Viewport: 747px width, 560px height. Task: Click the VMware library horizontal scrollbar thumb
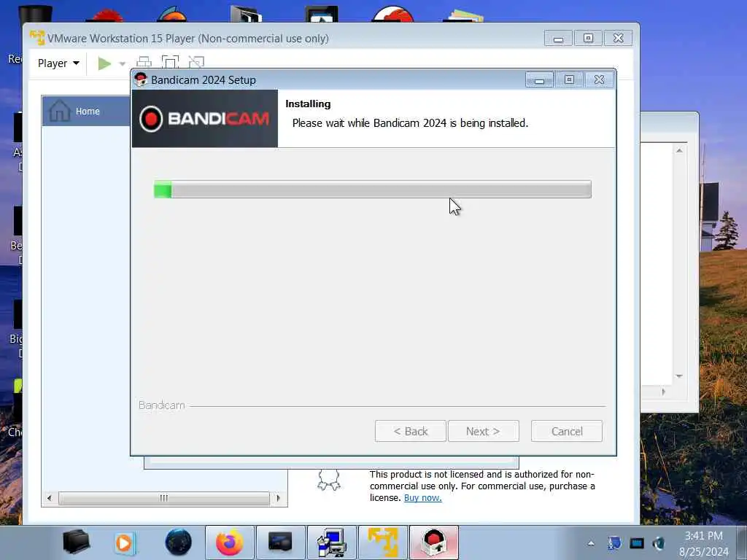164,498
